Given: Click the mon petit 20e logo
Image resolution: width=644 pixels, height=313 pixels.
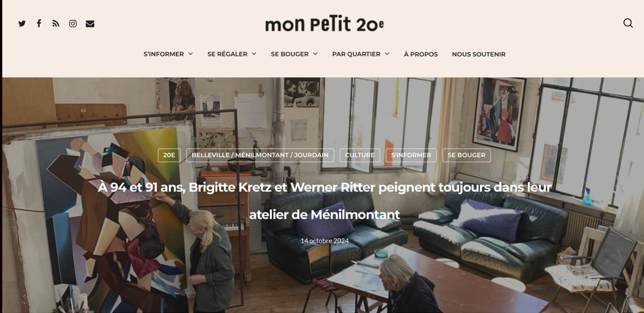Looking at the screenshot, I should click(x=324, y=24).
